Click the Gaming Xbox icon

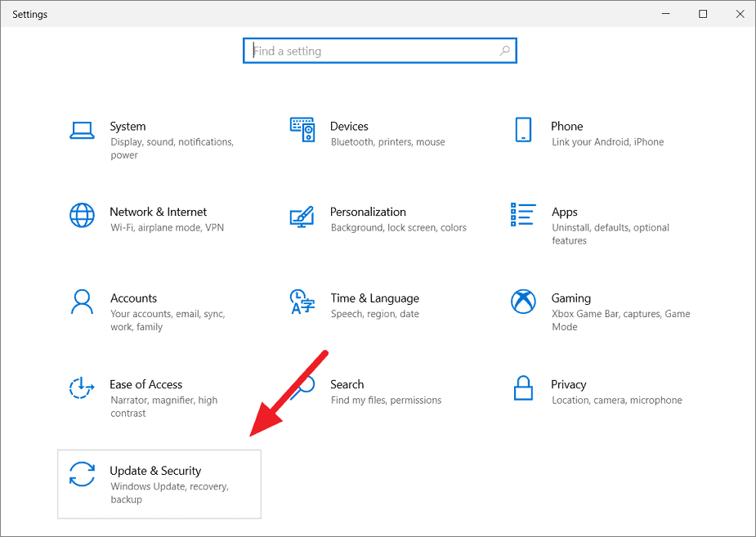click(523, 302)
